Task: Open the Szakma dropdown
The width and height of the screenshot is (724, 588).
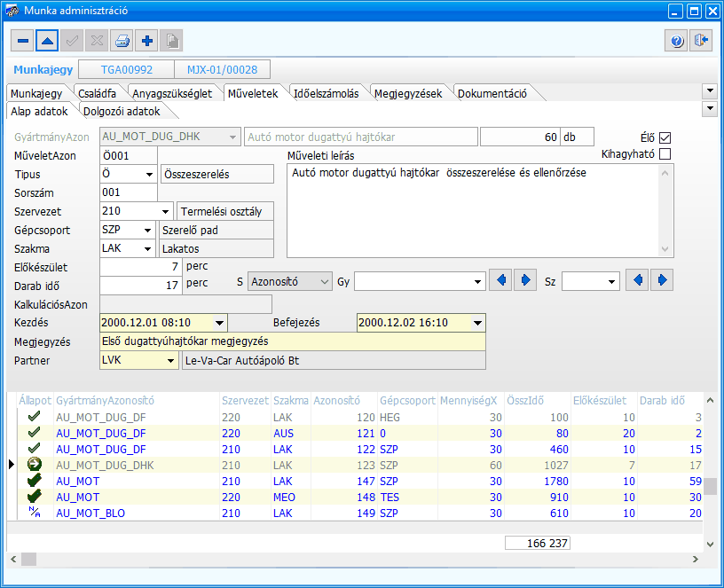Action: click(148, 248)
